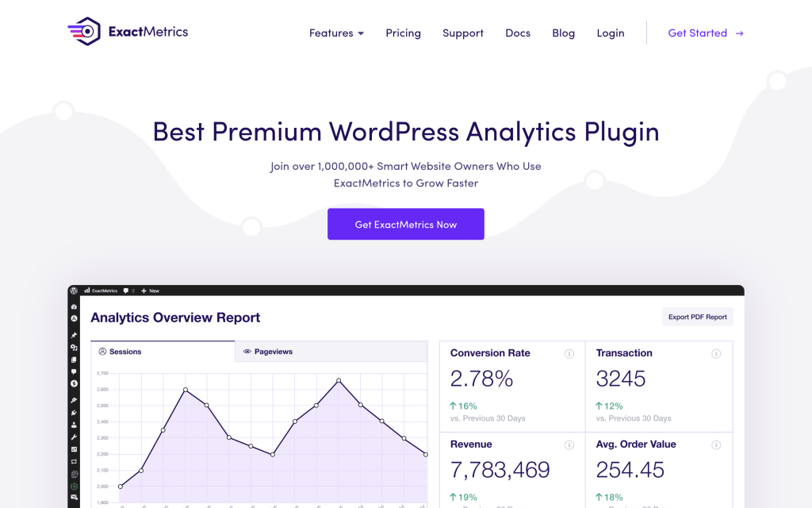Select the ExactMetrics circle icon in the sidebar
Screen dimensions: 812x508
74,318
